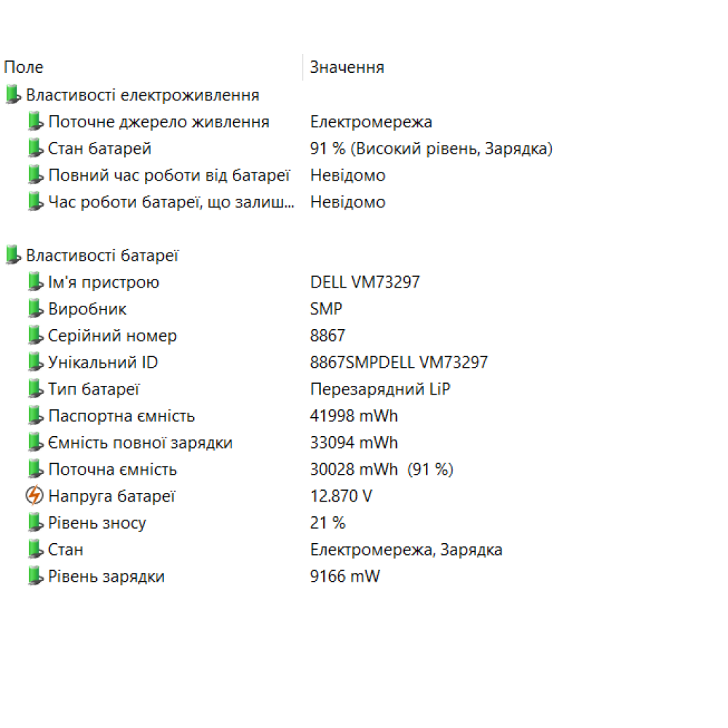Click the value 12.870 V
This screenshot has height=728, width=728.
pos(341,496)
